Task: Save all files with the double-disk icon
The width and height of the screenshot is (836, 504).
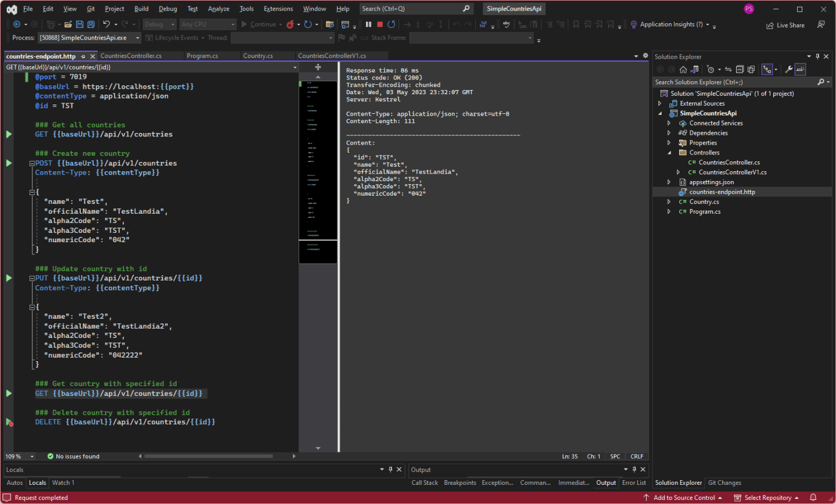Action: pos(91,24)
